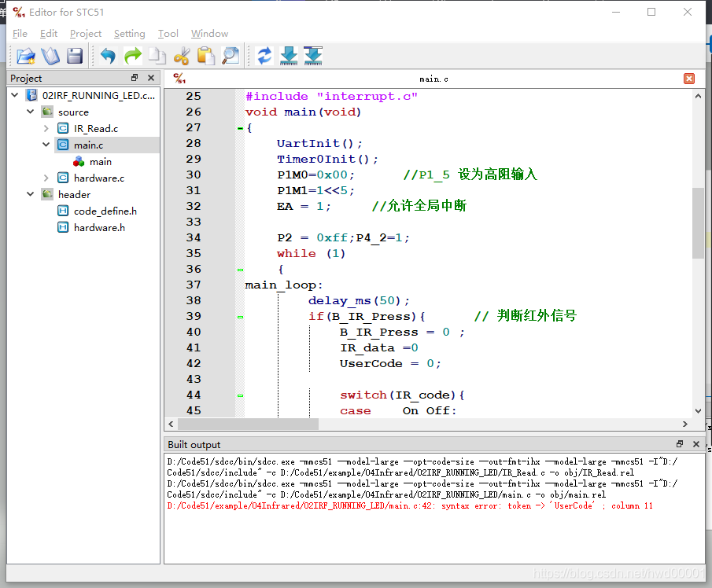Click the green redo arrow icon
Image resolution: width=712 pixels, height=588 pixels.
point(133,57)
